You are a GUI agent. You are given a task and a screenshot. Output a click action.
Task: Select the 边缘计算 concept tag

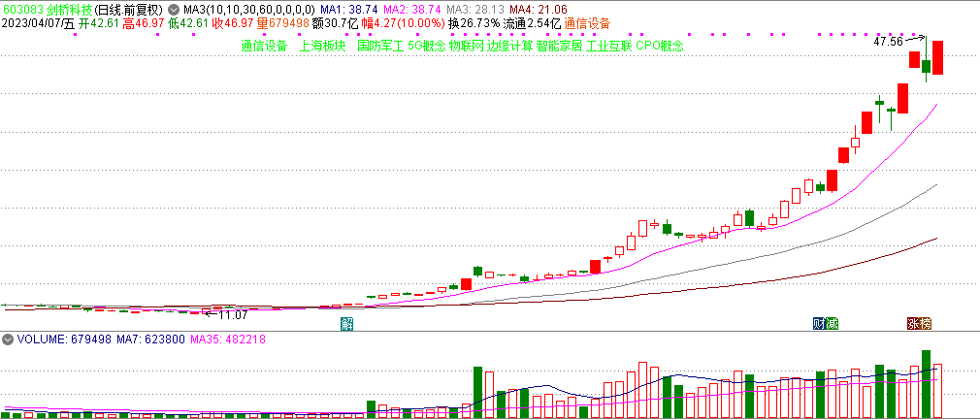pos(510,46)
